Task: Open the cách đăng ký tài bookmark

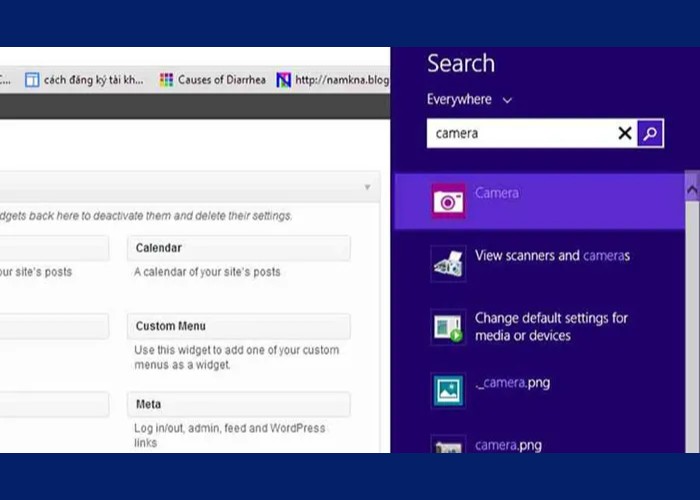Action: pos(84,80)
